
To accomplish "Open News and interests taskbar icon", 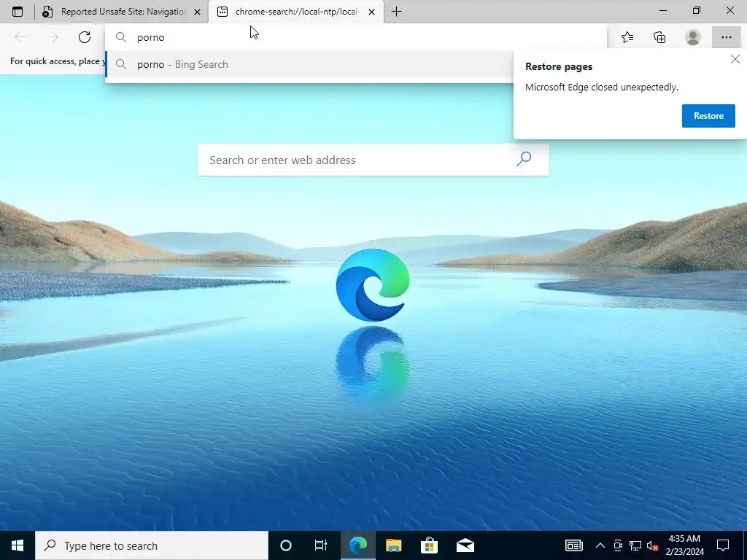I will click(574, 545).
